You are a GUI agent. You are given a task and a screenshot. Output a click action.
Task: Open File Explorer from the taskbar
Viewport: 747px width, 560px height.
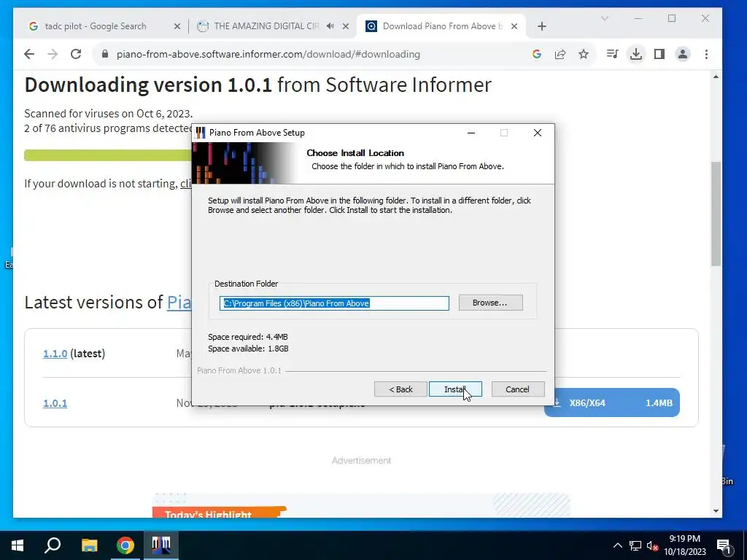pyautogui.click(x=89, y=545)
